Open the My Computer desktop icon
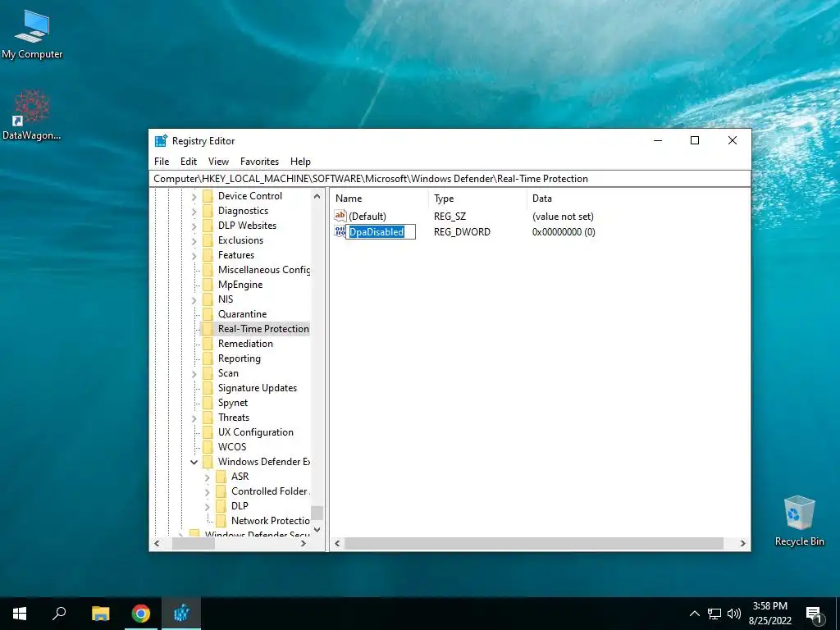Image resolution: width=840 pixels, height=630 pixels. [x=32, y=33]
